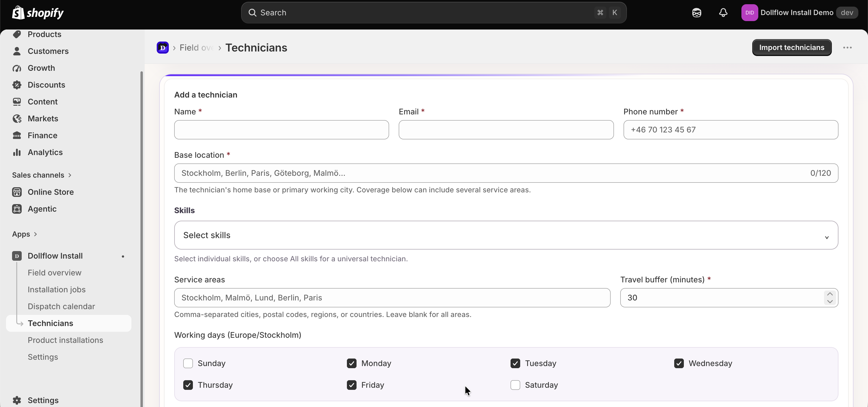Click the Analytics bar chart icon

click(x=17, y=152)
